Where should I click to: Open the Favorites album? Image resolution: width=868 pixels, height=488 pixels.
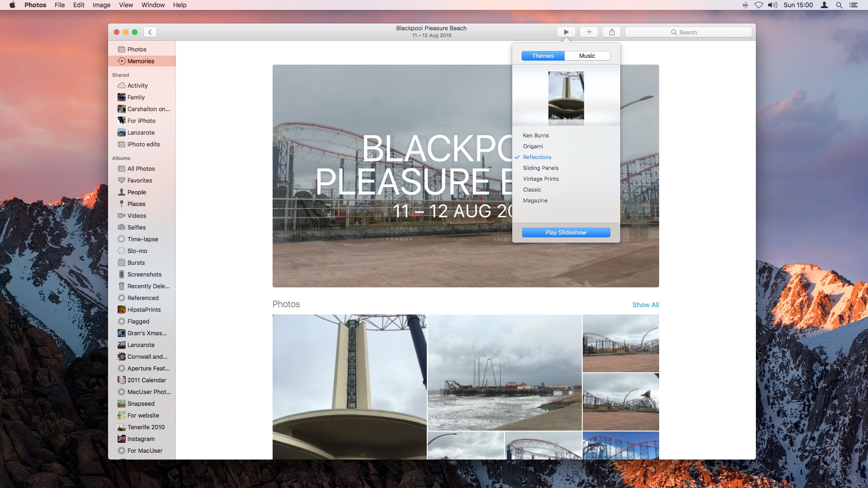click(142, 180)
